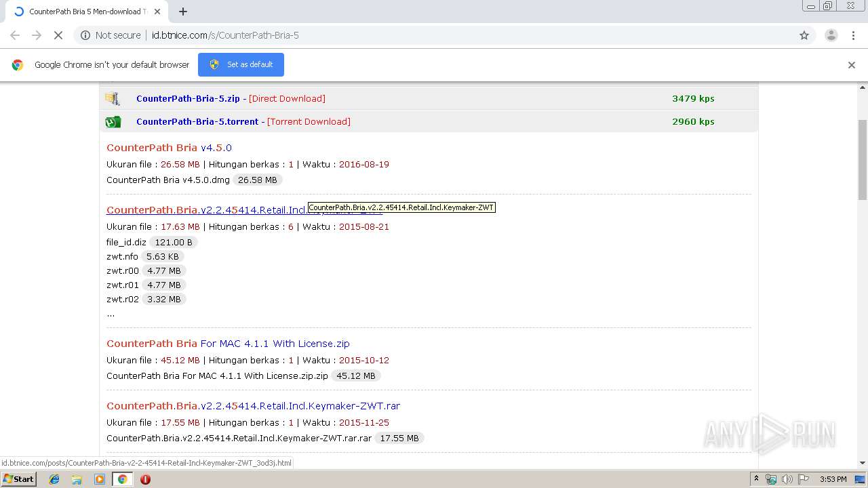The height and width of the screenshot is (488, 868).
Task: Click the [Torrent Download] link
Action: (x=309, y=122)
